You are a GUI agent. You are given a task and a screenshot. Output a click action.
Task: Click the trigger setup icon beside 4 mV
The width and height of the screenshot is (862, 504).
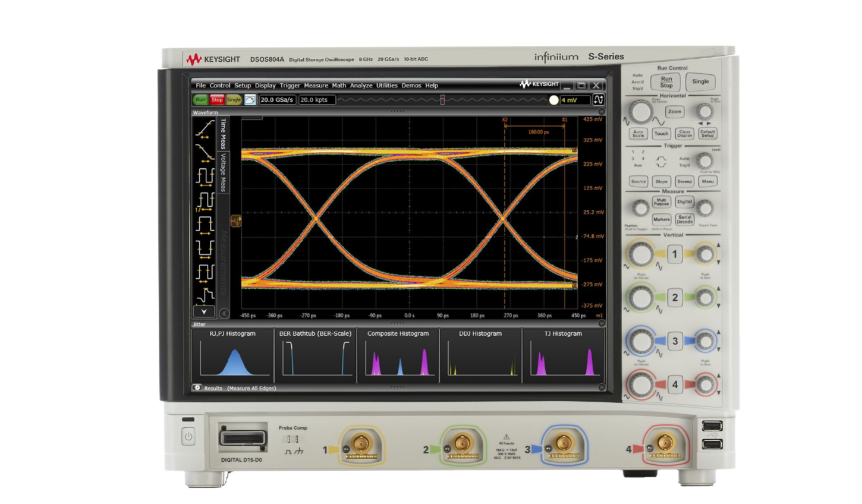point(598,100)
